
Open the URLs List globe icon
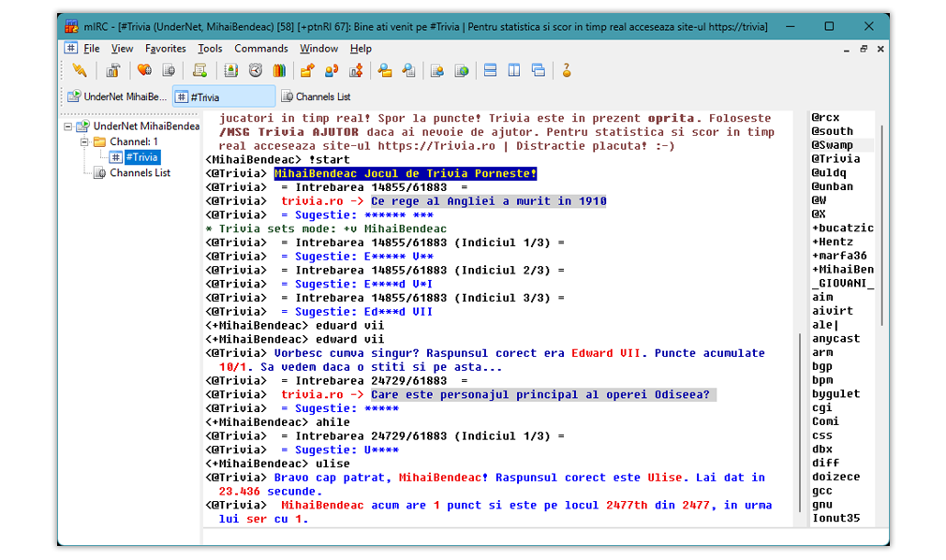coord(462,70)
